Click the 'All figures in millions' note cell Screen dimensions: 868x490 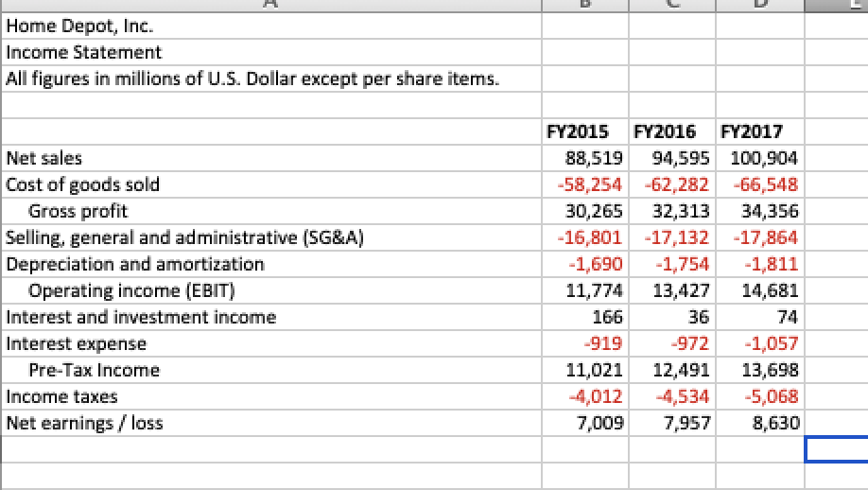point(271,79)
